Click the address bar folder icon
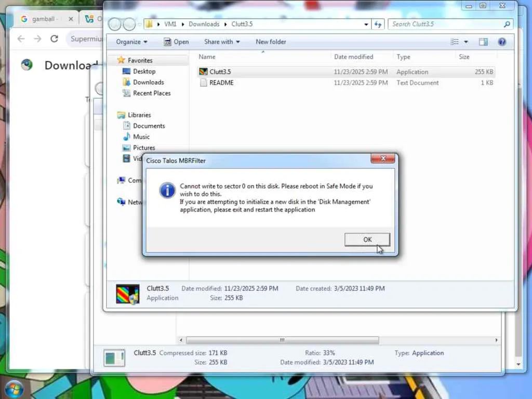This screenshot has height=399, width=532. pyautogui.click(x=149, y=24)
